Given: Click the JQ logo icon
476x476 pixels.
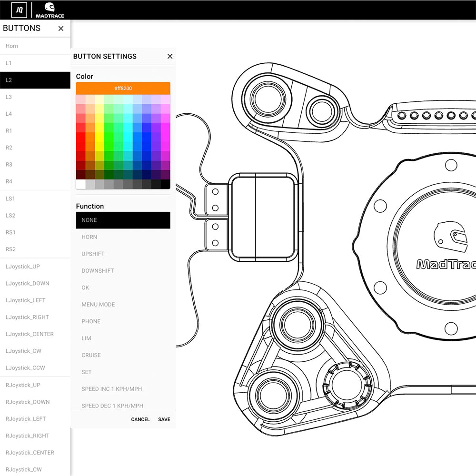Looking at the screenshot, I should [19, 10].
